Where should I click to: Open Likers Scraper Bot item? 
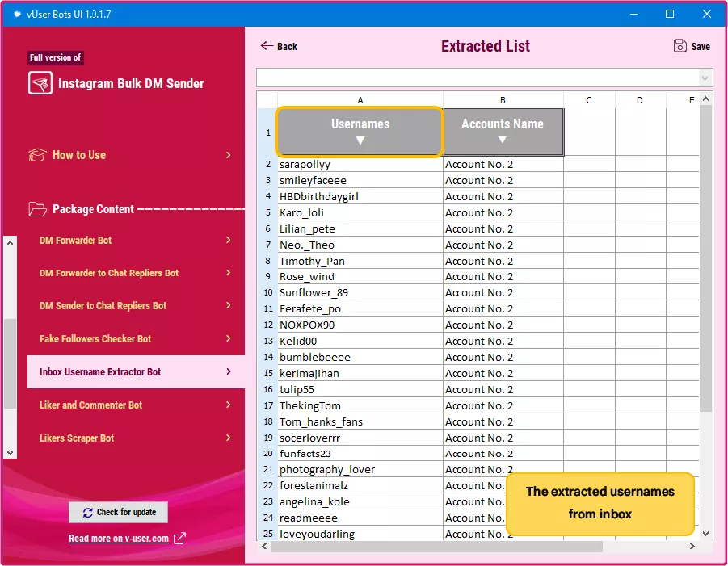pyautogui.click(x=136, y=438)
